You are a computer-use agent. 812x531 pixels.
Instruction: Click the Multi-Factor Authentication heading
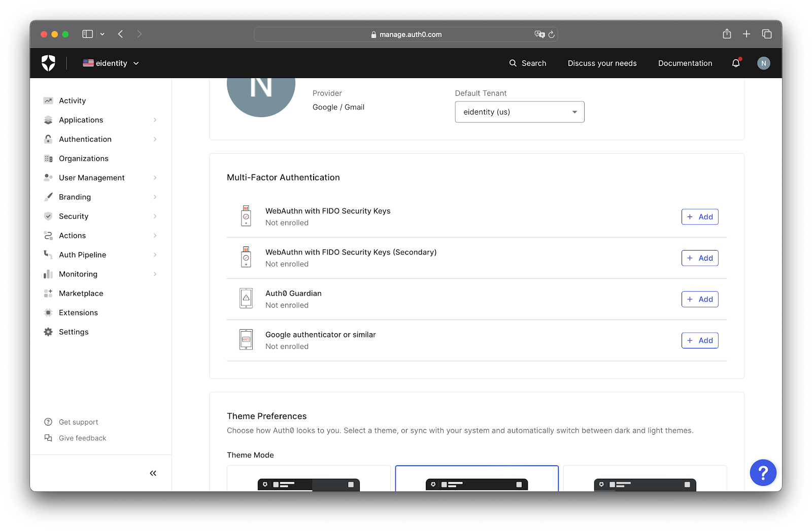click(283, 178)
